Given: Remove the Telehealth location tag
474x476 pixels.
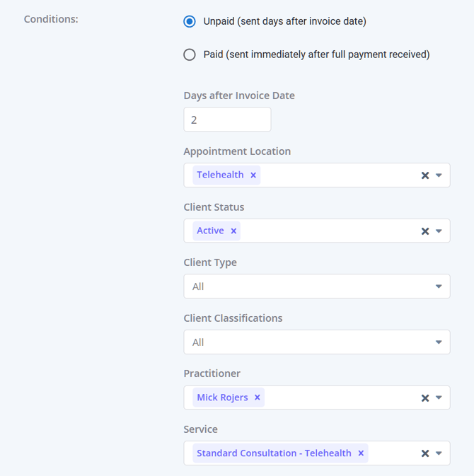Looking at the screenshot, I should pos(253,175).
